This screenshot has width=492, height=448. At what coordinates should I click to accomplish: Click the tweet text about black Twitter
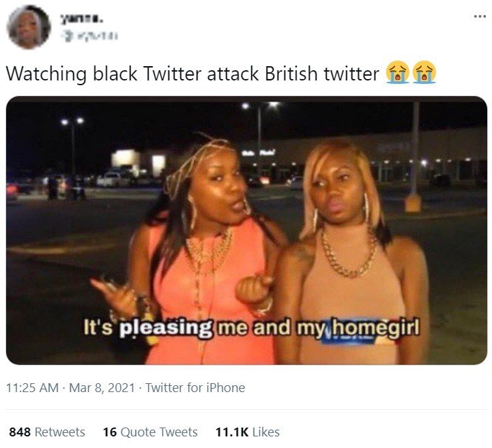tap(192, 74)
